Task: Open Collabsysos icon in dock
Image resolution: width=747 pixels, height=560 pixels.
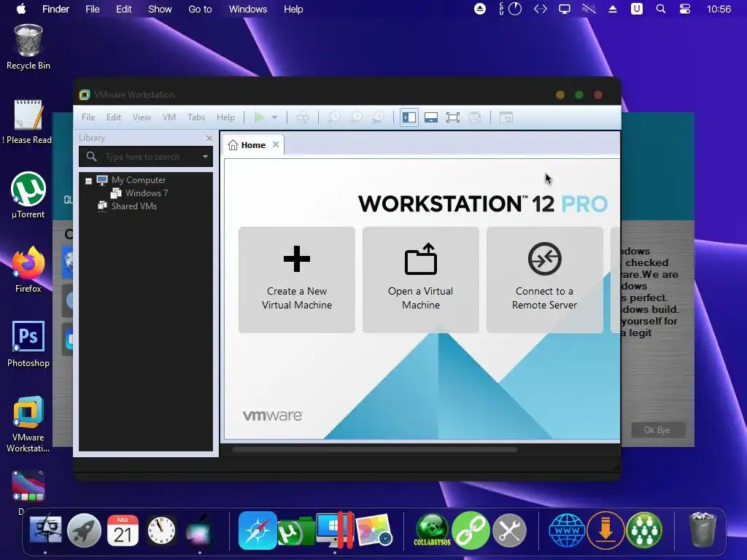Action: tap(432, 530)
